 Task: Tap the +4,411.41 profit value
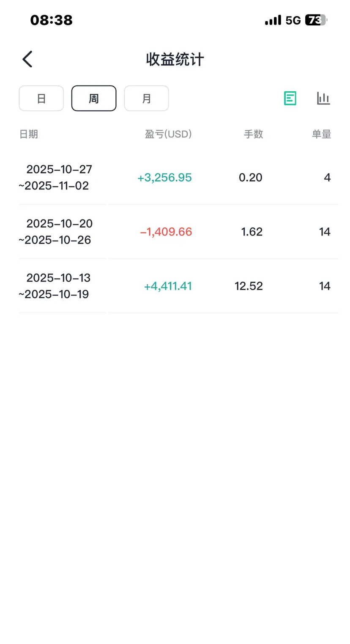[168, 286]
